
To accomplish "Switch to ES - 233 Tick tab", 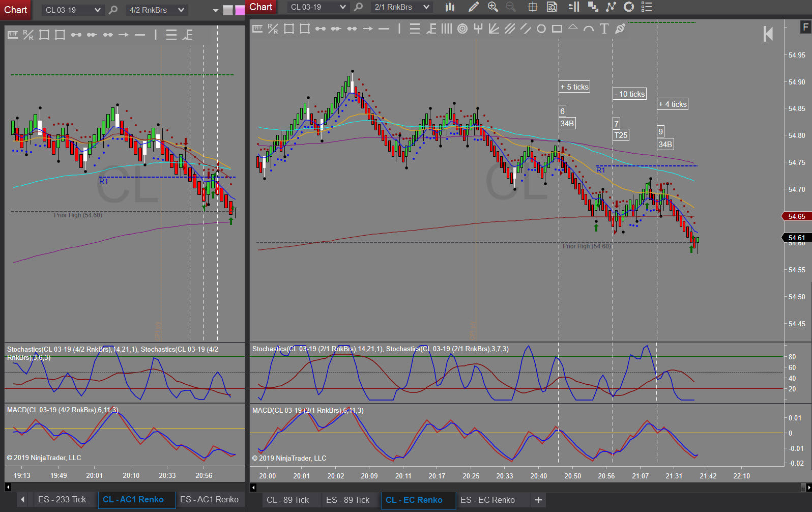I will point(62,500).
